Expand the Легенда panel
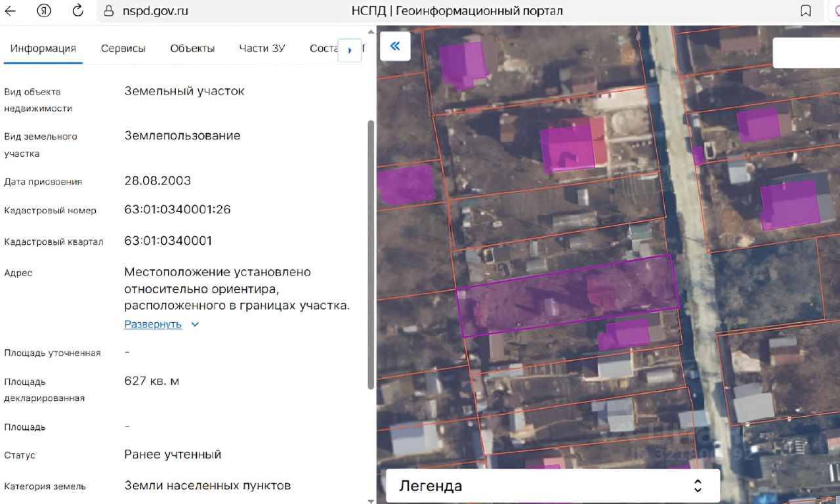This screenshot has width=840, height=504. 698,486
